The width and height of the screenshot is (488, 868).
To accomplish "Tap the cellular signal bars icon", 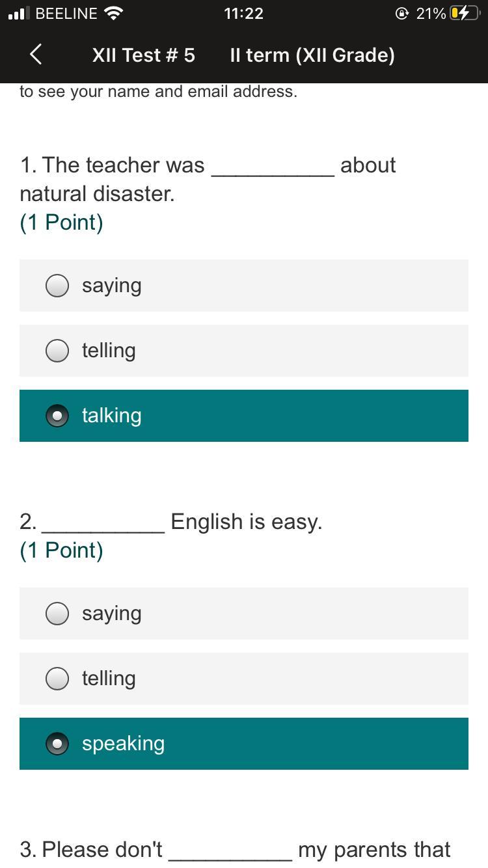I will [x=18, y=14].
